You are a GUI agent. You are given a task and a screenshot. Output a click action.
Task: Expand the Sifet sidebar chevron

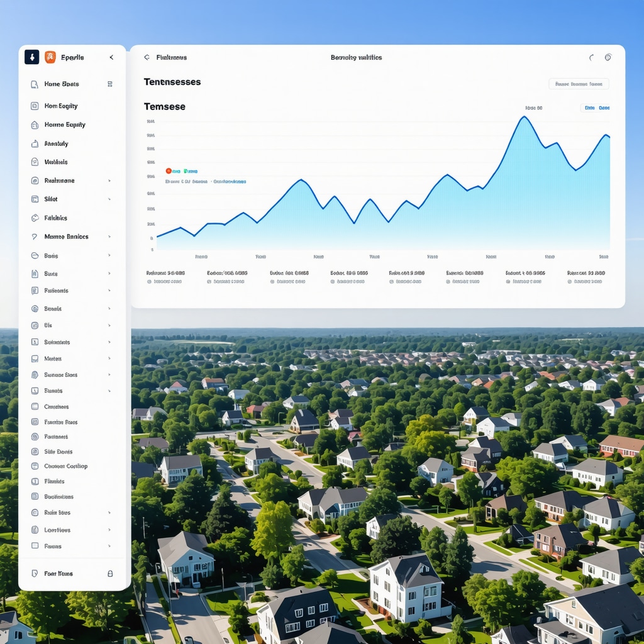(x=109, y=199)
